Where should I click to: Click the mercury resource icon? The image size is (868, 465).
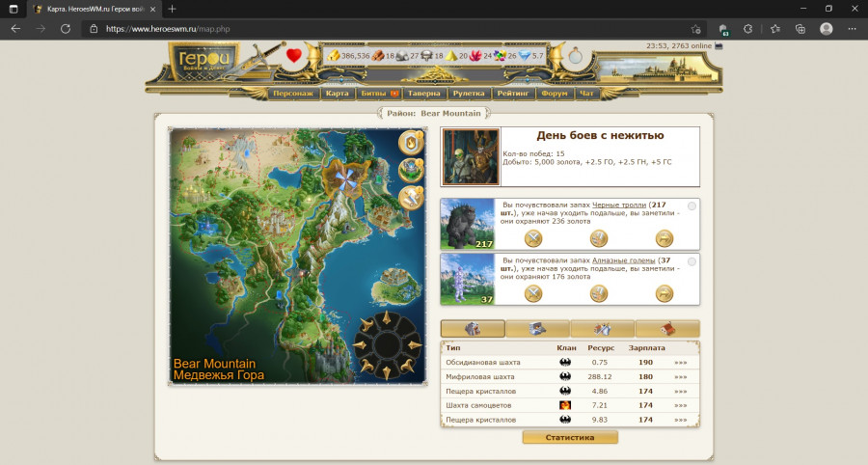[x=426, y=55]
